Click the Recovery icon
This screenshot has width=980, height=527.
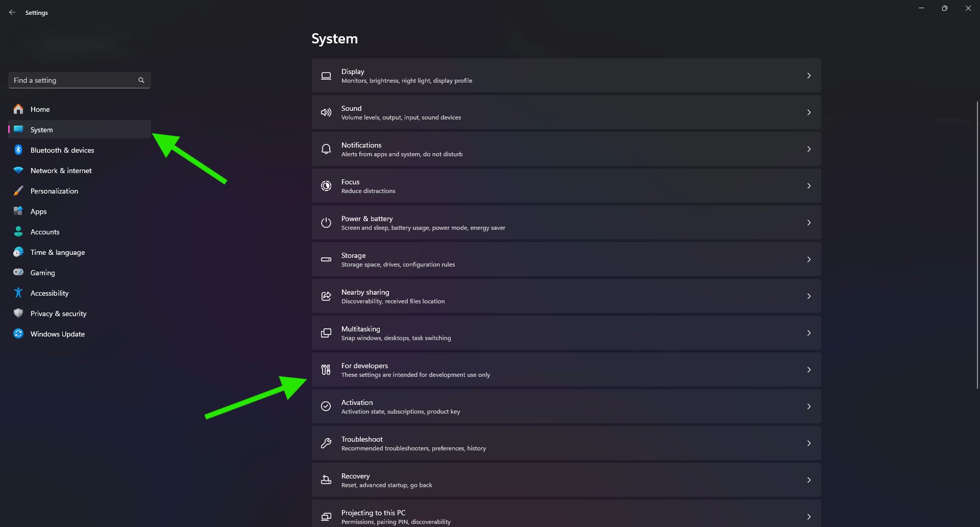(326, 480)
